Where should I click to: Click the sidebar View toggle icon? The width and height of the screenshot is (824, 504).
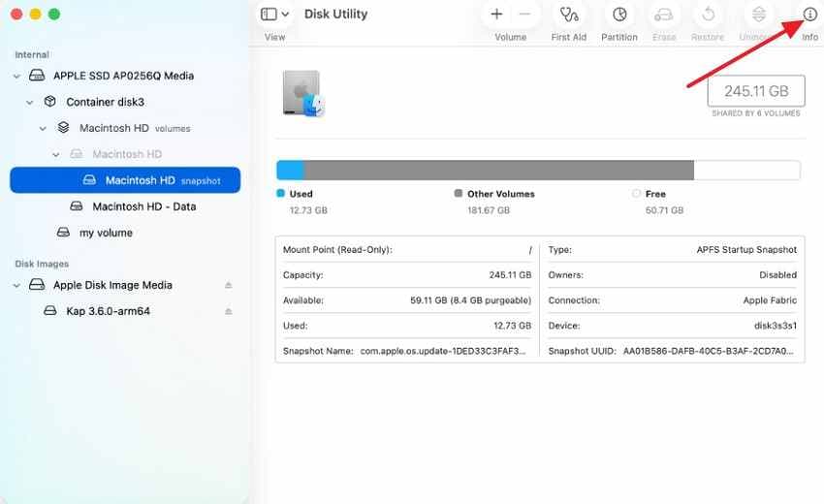click(x=269, y=15)
